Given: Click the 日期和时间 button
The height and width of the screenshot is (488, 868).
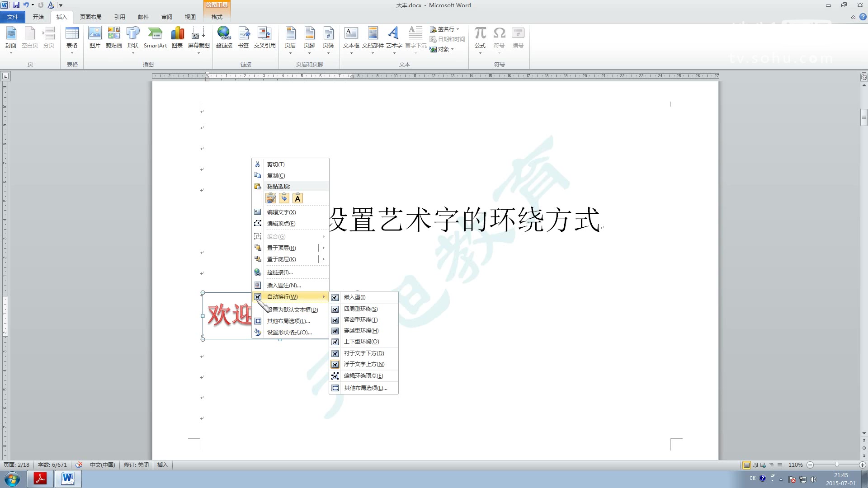Looking at the screenshot, I should (x=449, y=39).
